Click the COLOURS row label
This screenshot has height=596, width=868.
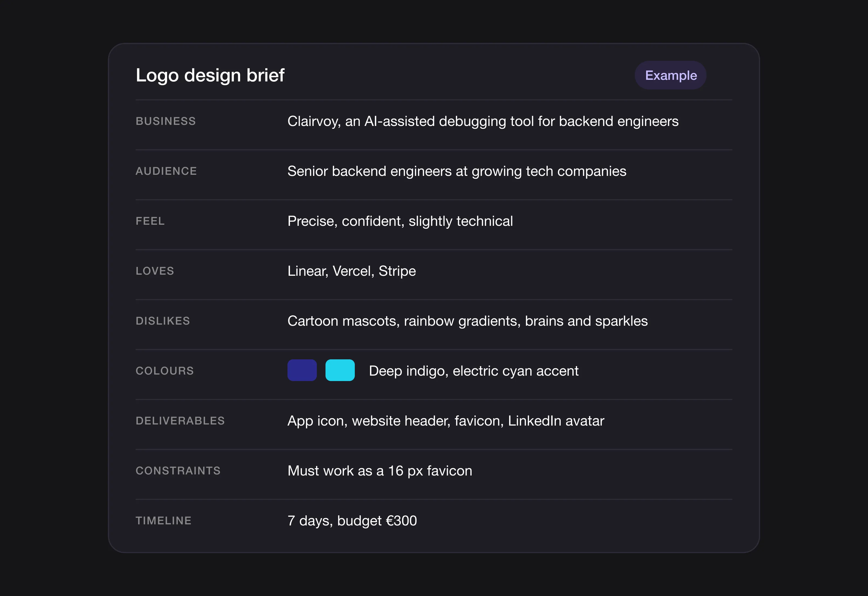(x=165, y=371)
